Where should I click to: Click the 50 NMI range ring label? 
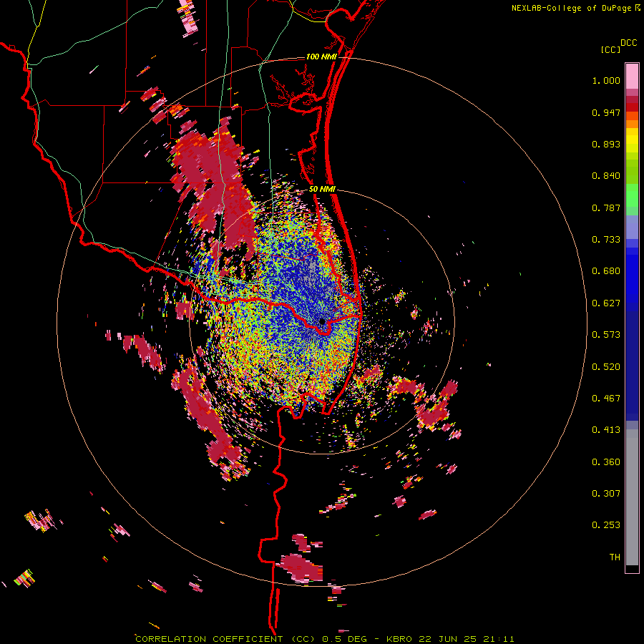tap(322, 189)
